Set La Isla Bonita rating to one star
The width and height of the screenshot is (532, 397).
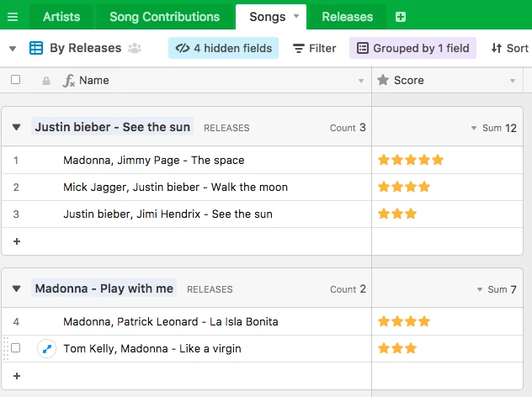pos(384,321)
